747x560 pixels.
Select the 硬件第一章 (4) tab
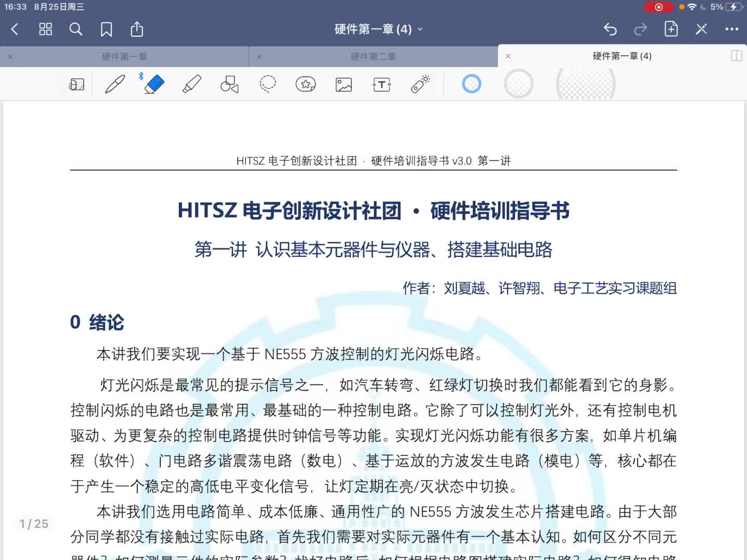622,56
